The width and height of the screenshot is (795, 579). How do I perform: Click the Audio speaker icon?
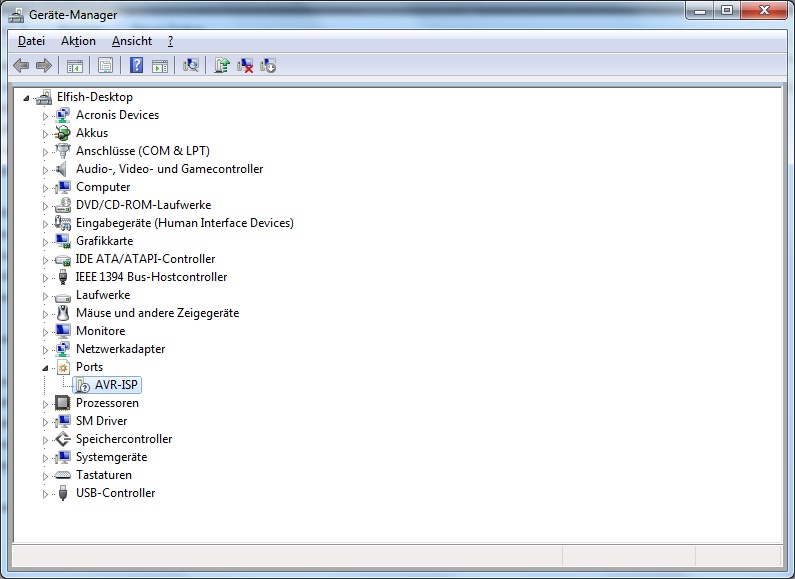tap(62, 169)
